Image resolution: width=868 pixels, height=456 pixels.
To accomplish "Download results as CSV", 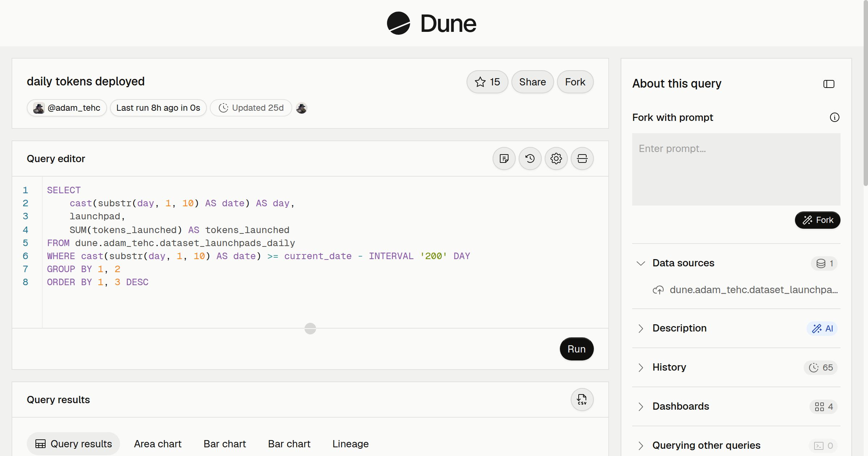I will pyautogui.click(x=582, y=400).
